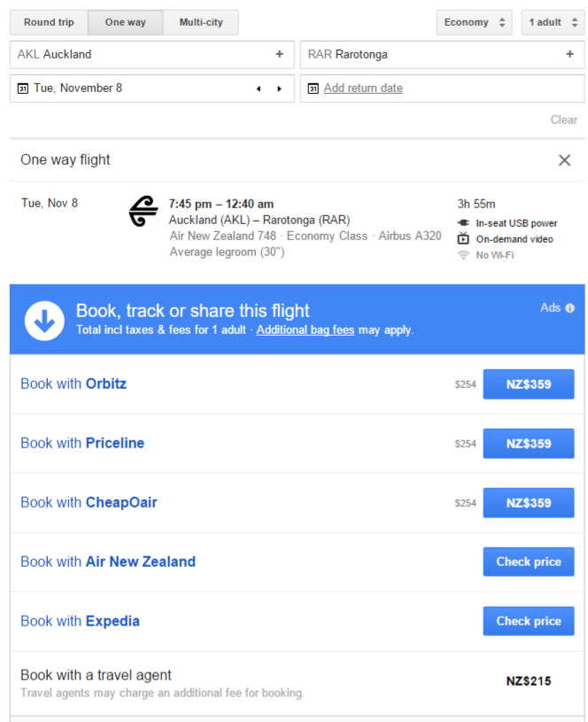Click Check price for Air New Zealand

[x=528, y=562]
